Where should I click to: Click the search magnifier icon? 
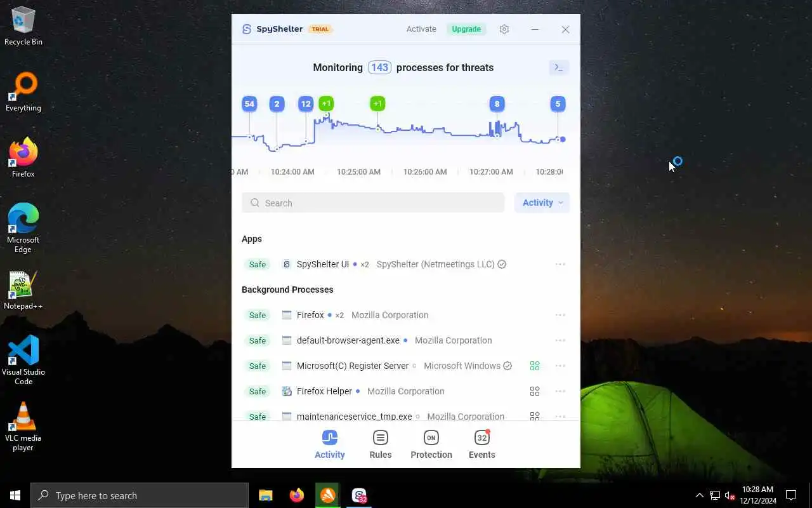255,203
